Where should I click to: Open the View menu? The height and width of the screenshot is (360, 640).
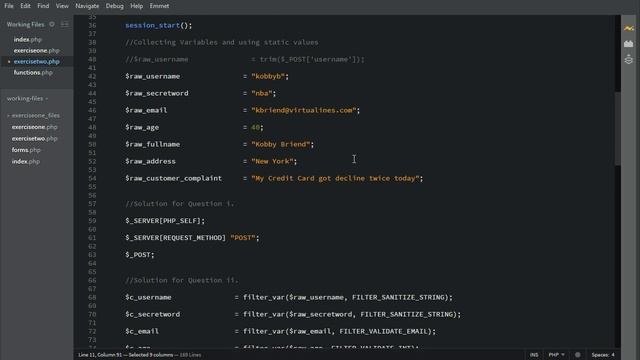pyautogui.click(x=62, y=6)
